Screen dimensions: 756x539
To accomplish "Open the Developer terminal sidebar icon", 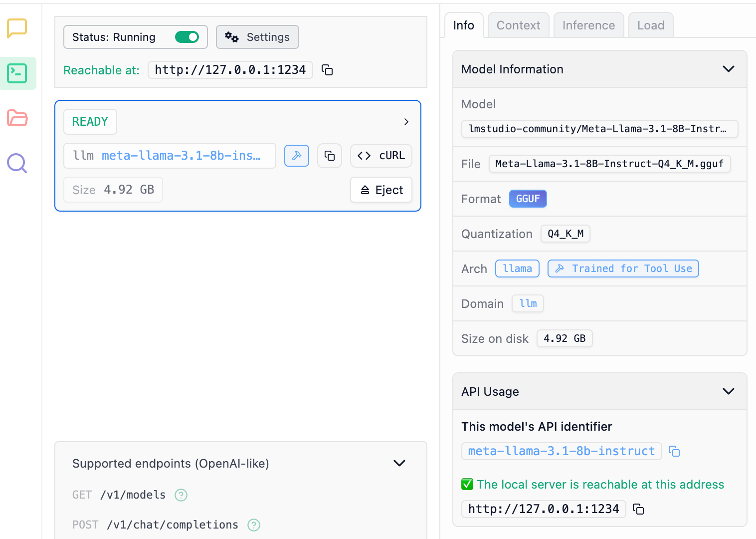I will tap(17, 73).
